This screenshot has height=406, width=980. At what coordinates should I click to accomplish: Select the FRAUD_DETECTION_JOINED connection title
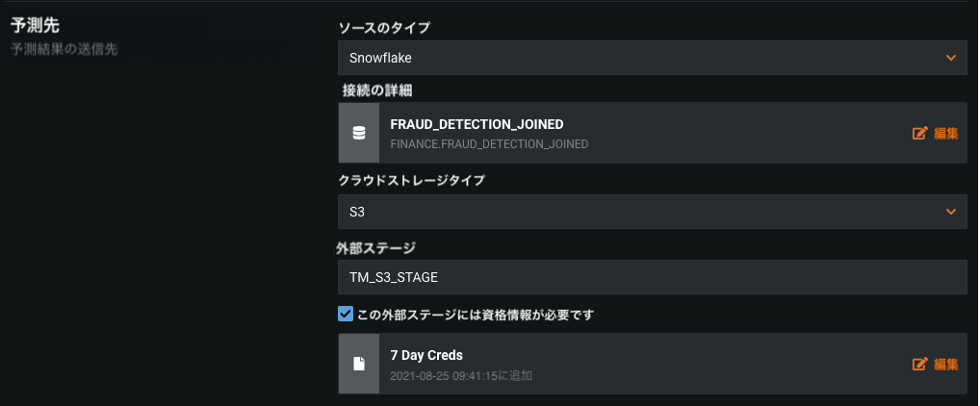point(477,124)
